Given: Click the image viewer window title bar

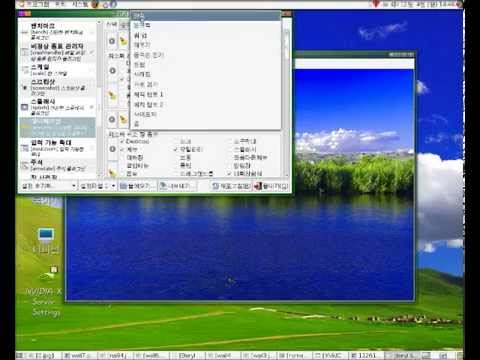Looking at the screenshot, I should (x=354, y=54).
